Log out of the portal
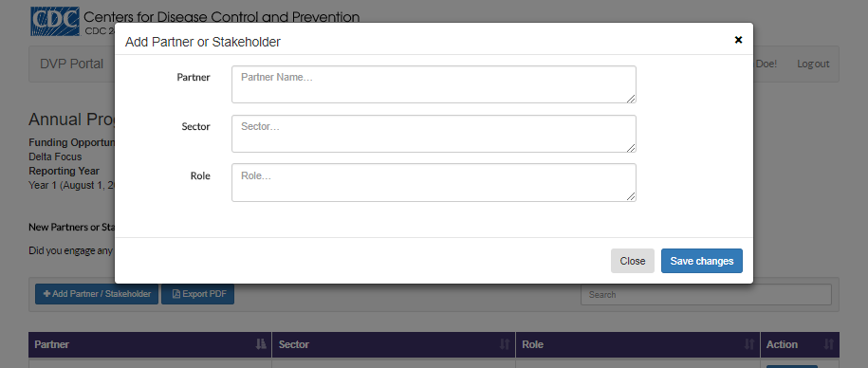 [813, 64]
